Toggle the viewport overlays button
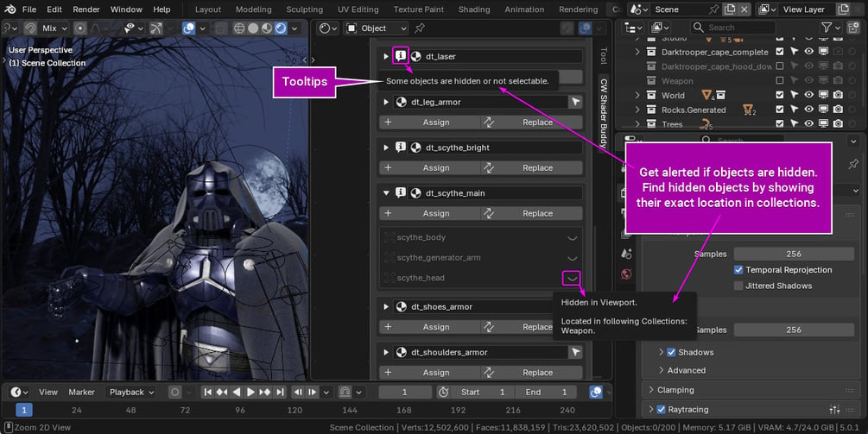The width and height of the screenshot is (868, 434). click(189, 28)
